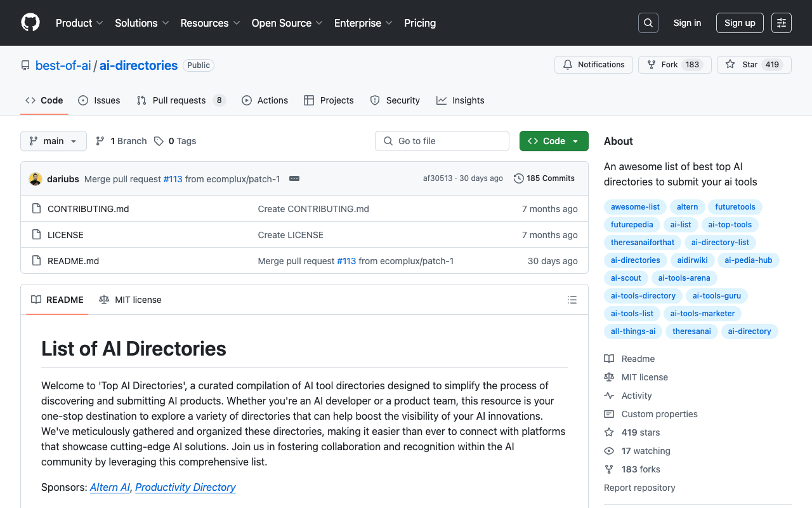Click the scale icon beside MIT license in About
This screenshot has height=508, width=812.
[609, 377]
